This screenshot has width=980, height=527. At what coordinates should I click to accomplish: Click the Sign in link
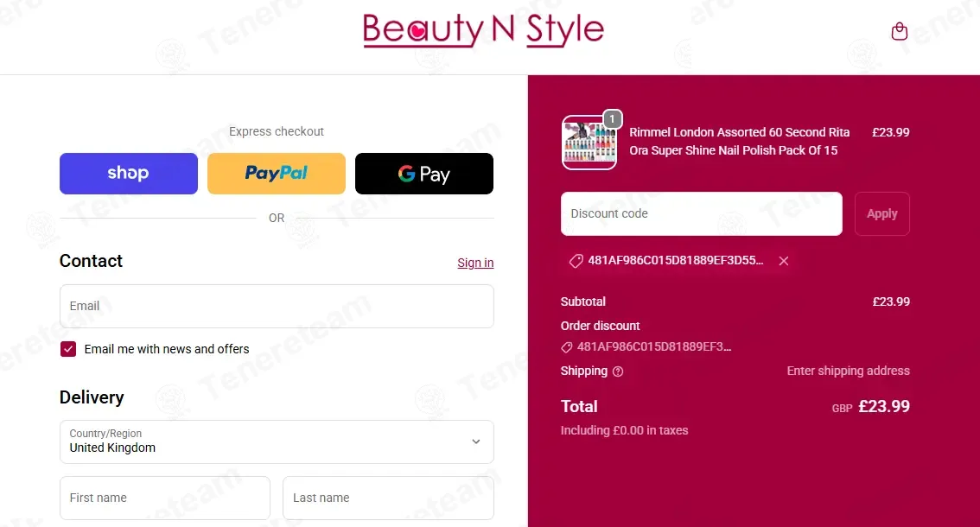475,263
